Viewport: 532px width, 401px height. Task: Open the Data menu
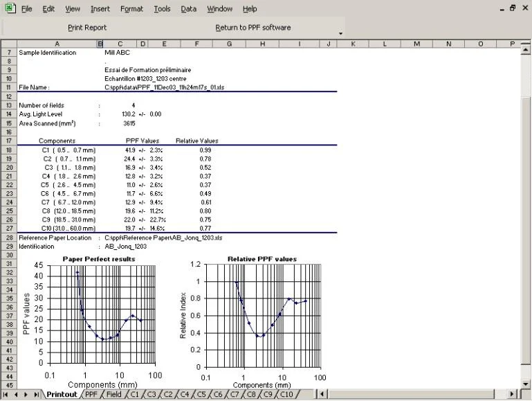(189, 9)
